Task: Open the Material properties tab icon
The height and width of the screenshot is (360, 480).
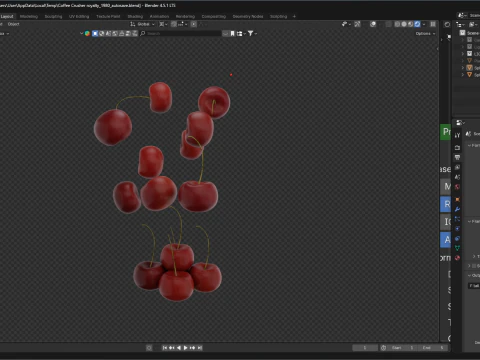Action: click(x=457, y=258)
